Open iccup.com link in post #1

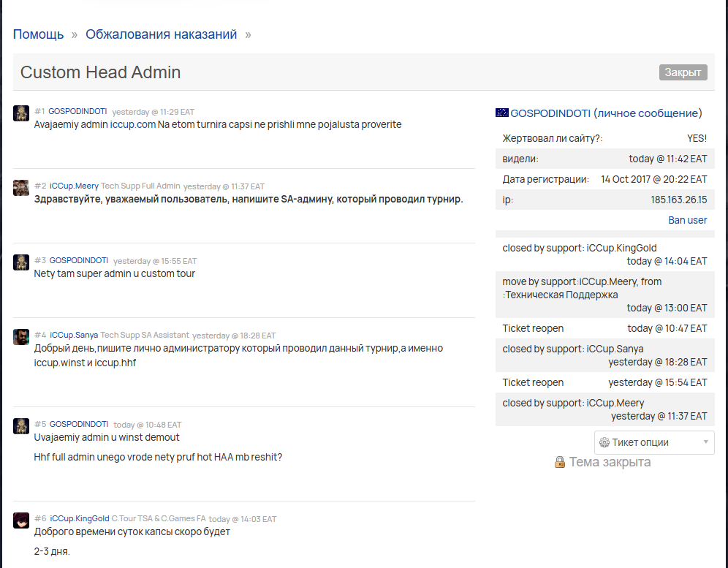tap(133, 124)
